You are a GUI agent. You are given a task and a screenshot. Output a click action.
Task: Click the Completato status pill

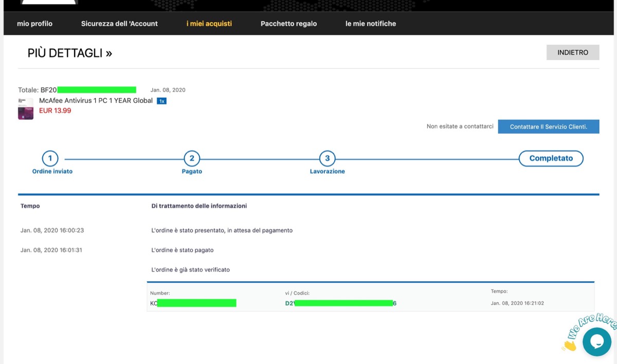tap(551, 158)
